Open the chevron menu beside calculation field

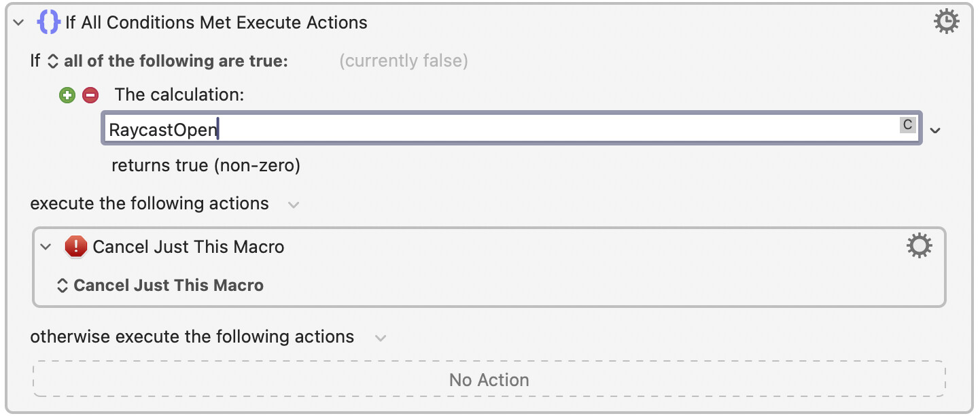[935, 130]
